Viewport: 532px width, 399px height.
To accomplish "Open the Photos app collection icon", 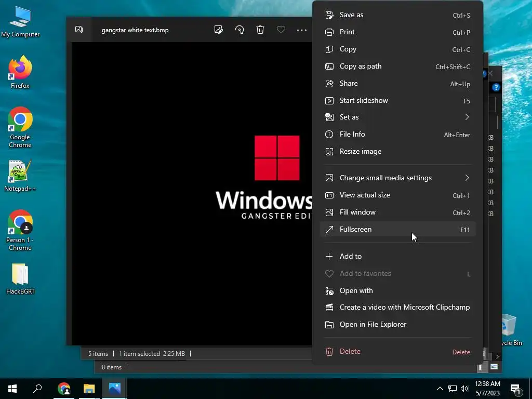I will click(79, 30).
